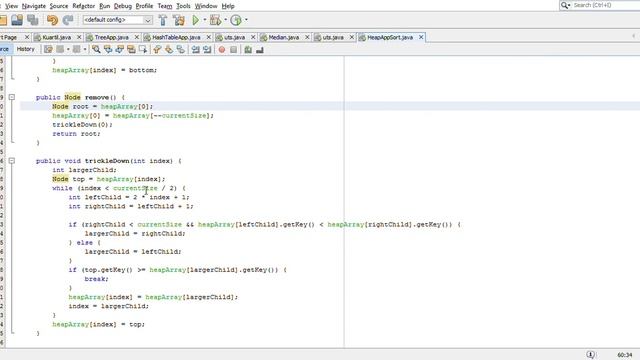Open Profile Project dropdown arrow
The width and height of the screenshot is (640, 360).
246,20
